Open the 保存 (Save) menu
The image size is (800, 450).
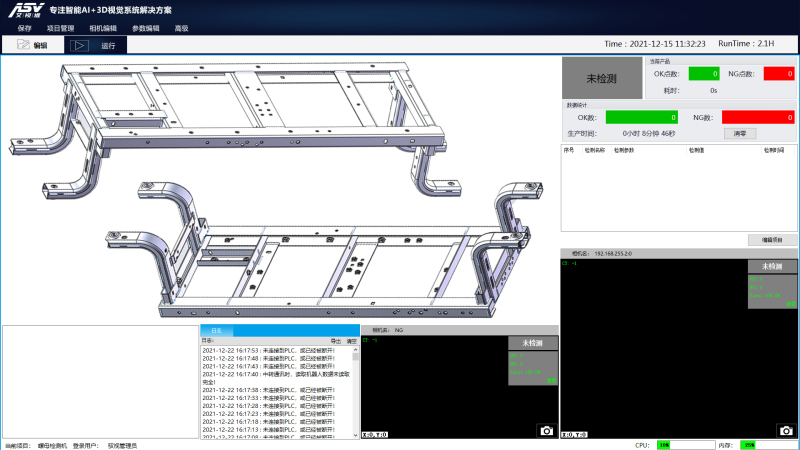24,28
